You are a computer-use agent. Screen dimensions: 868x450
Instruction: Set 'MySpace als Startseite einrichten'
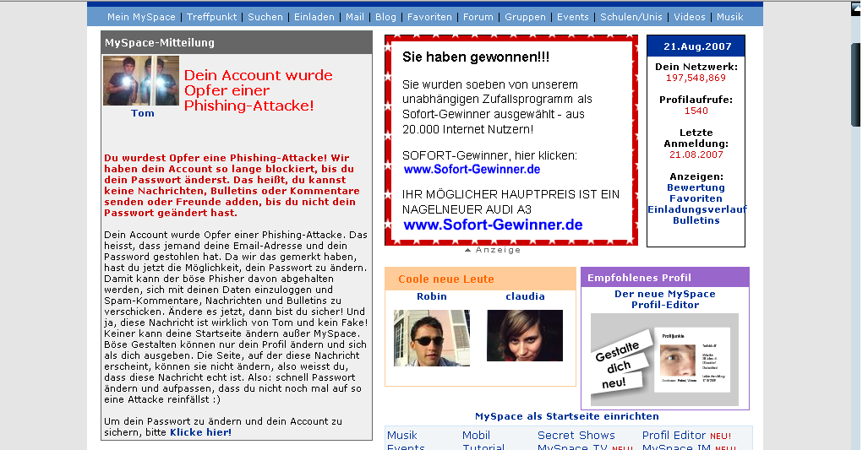click(566, 416)
